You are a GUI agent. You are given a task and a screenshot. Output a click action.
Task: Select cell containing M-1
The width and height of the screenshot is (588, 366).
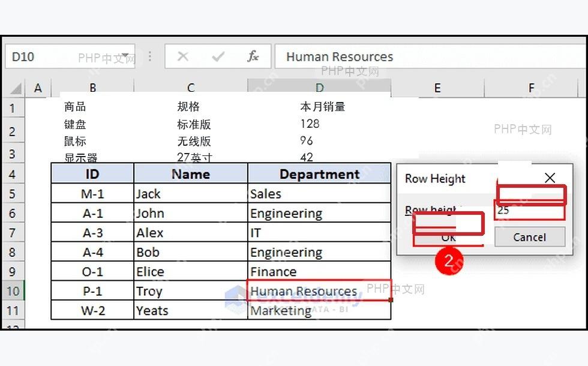[x=92, y=193]
